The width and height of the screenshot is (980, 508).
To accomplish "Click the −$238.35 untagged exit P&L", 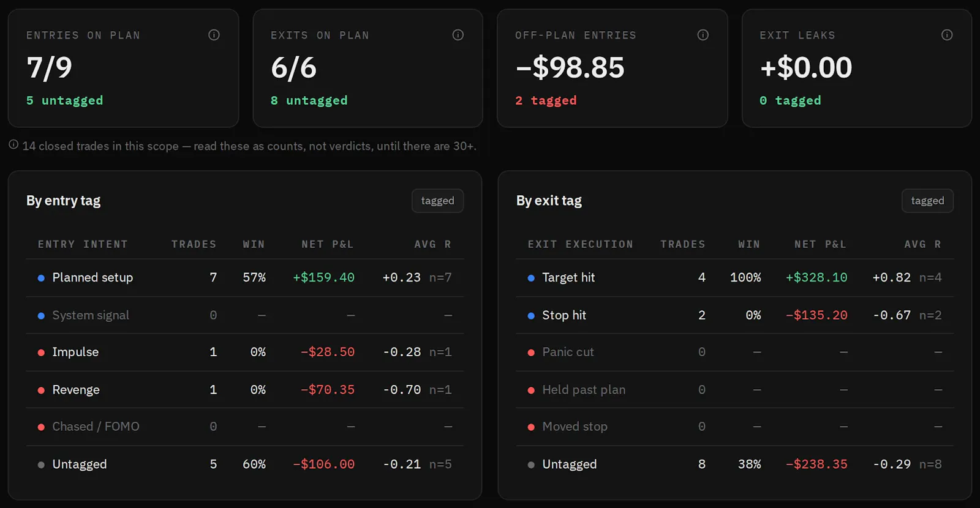I will [816, 465].
